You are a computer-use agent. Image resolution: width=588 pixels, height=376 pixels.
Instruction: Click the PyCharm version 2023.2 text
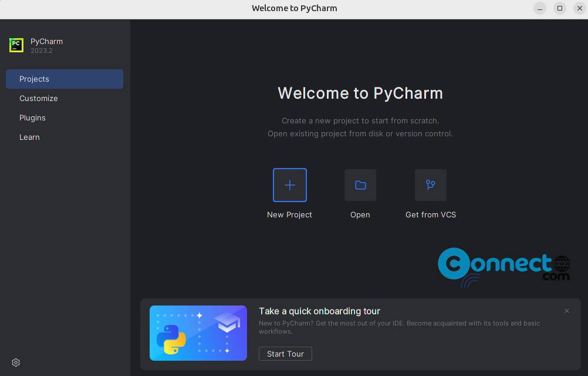42,51
